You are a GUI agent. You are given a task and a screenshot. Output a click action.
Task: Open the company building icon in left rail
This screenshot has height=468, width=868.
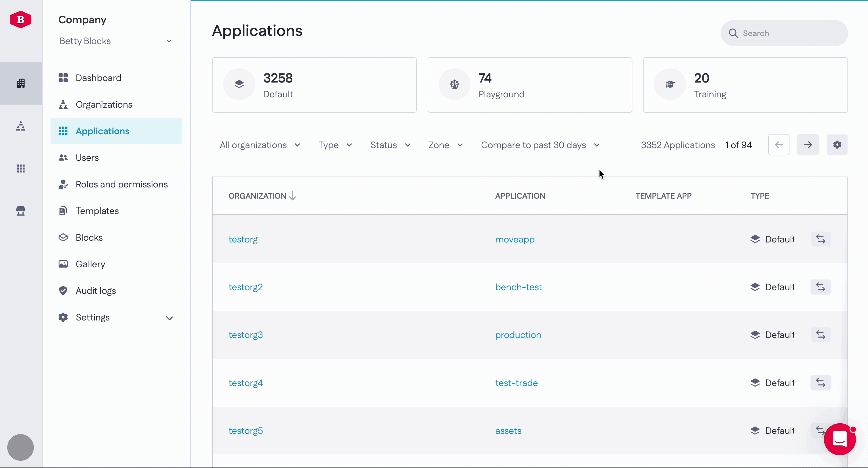pyautogui.click(x=21, y=83)
